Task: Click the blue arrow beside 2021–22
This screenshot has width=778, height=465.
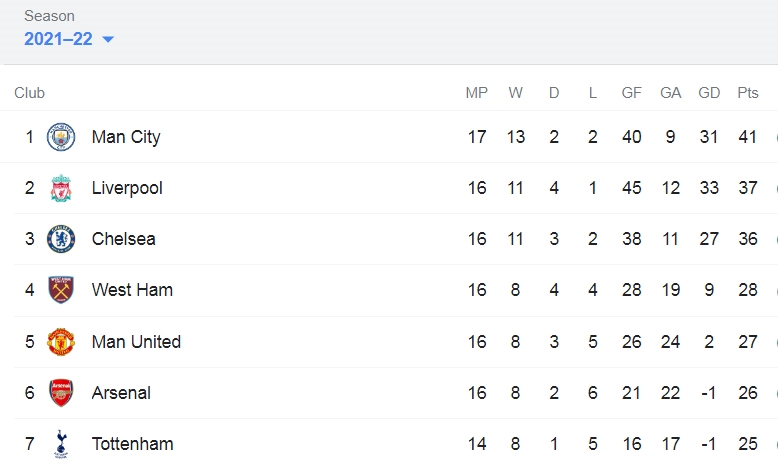Action: [108, 39]
